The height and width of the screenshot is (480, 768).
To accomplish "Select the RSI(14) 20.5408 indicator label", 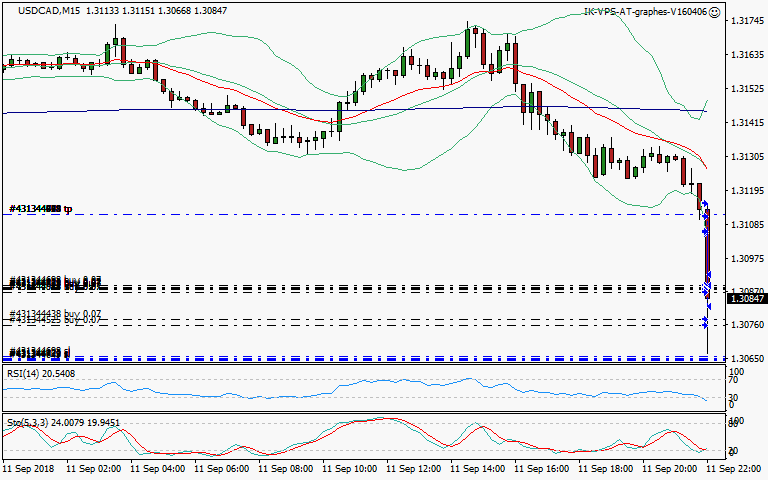I will click(41, 374).
